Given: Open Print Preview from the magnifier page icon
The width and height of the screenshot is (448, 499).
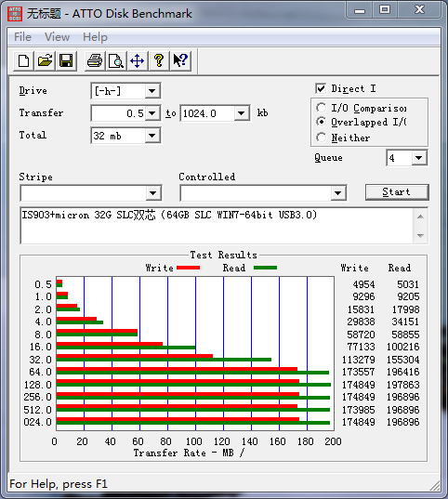Looking at the screenshot, I should (116, 60).
